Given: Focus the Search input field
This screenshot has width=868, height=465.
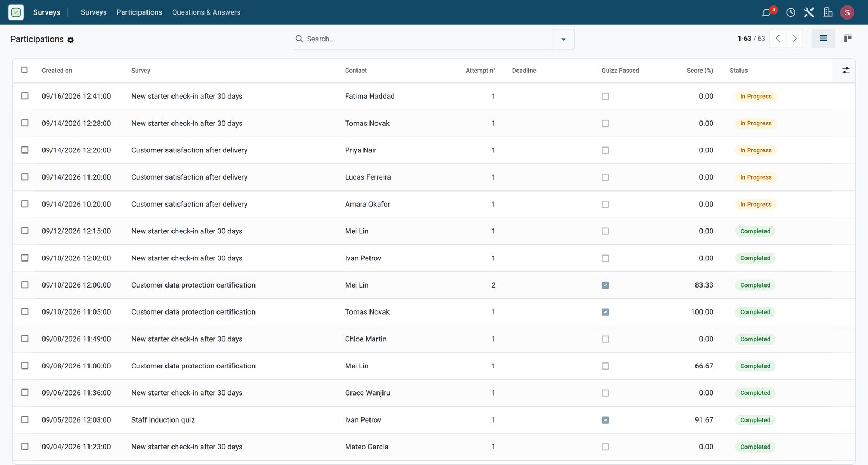Looking at the screenshot, I should tap(429, 39).
